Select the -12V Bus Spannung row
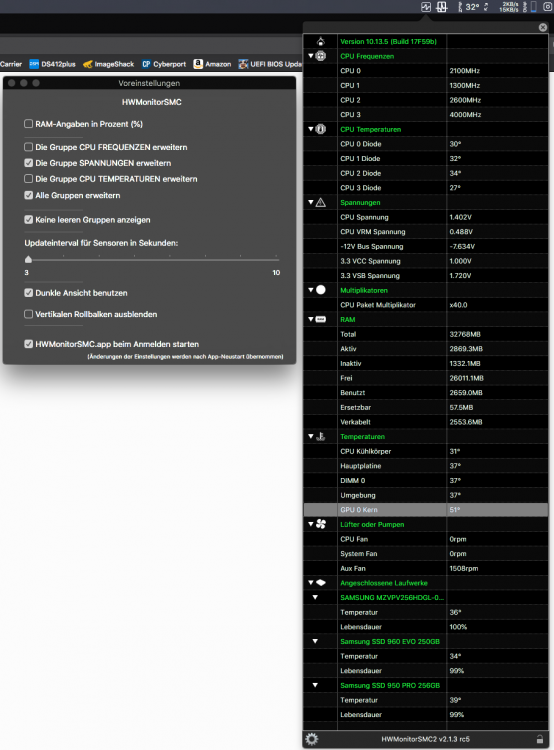554x750 pixels. [426, 246]
